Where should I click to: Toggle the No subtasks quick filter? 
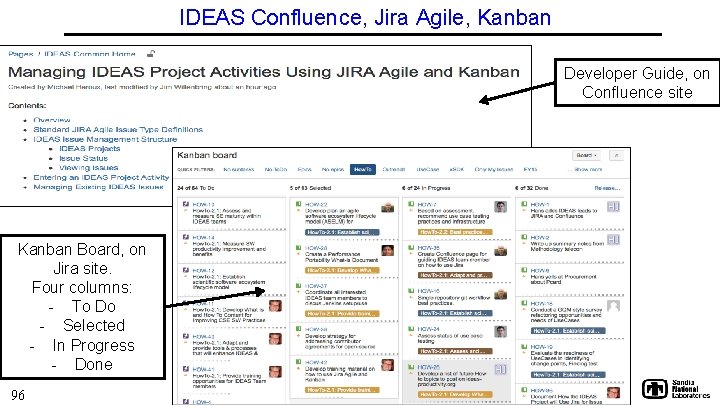(x=239, y=169)
